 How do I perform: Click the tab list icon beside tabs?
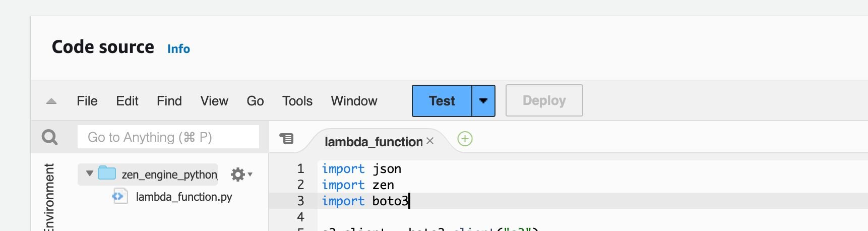click(x=287, y=138)
